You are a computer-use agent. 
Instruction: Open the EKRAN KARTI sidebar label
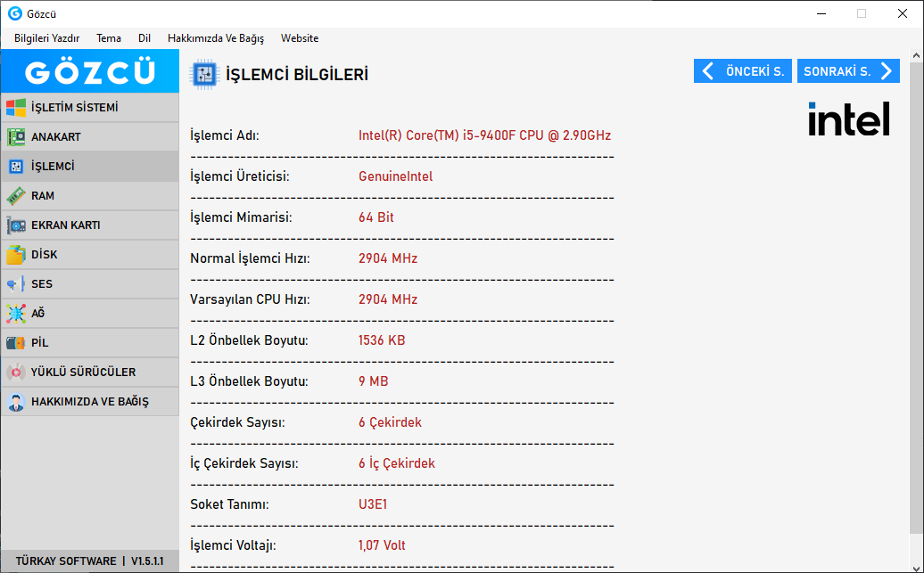65,225
